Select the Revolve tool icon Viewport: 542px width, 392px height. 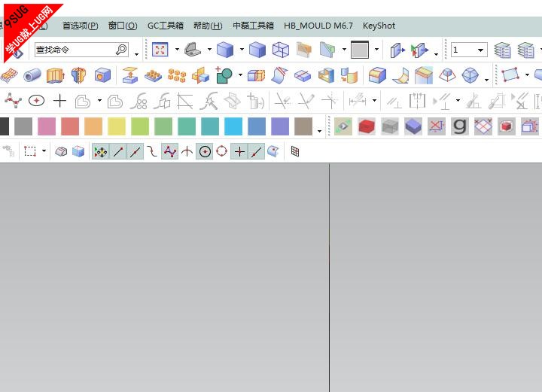79,75
